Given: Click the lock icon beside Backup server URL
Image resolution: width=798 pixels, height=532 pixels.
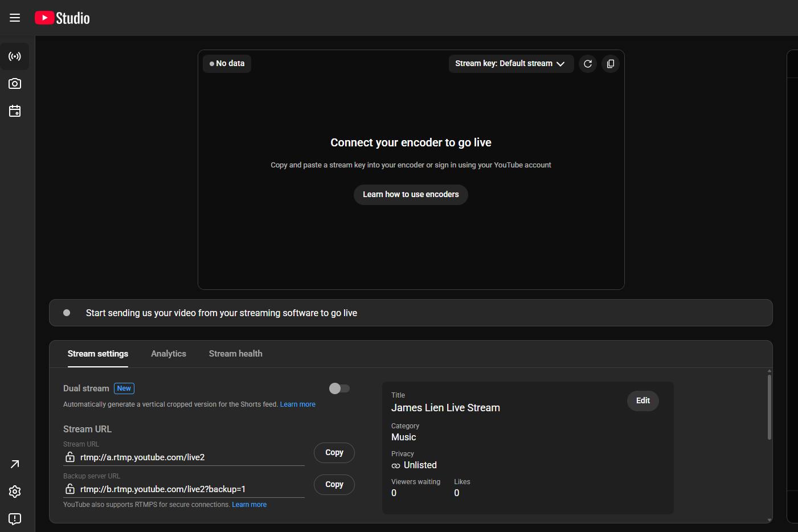Looking at the screenshot, I should click(69, 489).
